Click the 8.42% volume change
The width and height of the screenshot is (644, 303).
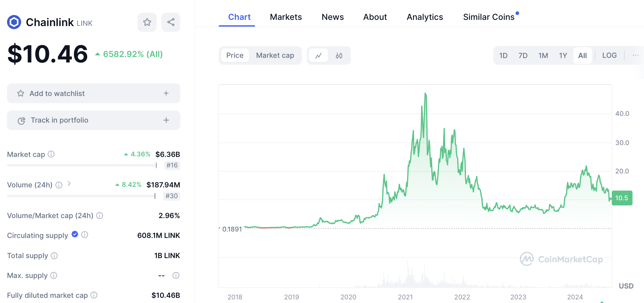[131, 185]
